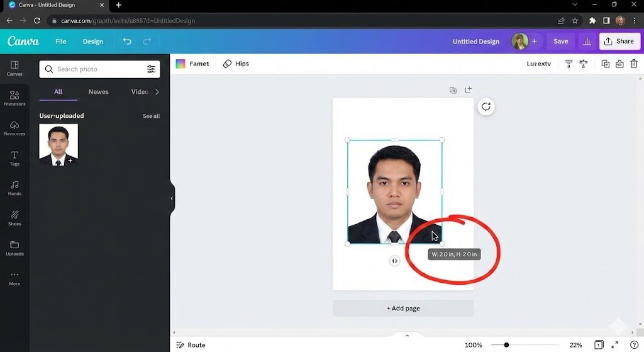Open the analytics bar chart icon
This screenshot has height=352, width=644.
click(587, 42)
